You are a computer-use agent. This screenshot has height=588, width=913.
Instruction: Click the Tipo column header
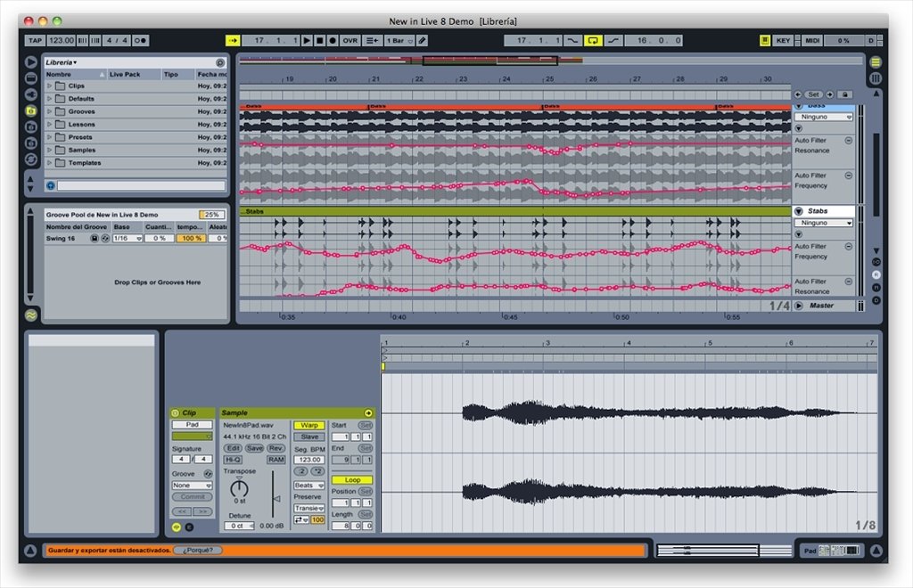click(x=177, y=75)
